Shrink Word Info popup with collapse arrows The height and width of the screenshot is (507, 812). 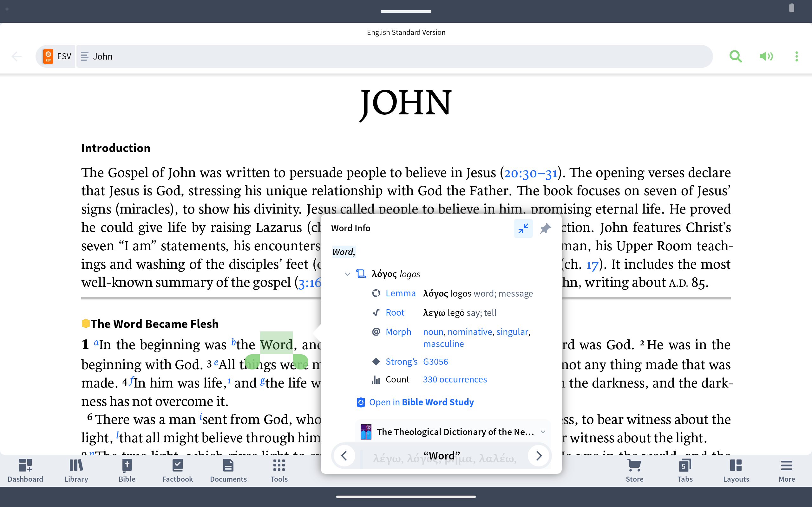(x=523, y=228)
